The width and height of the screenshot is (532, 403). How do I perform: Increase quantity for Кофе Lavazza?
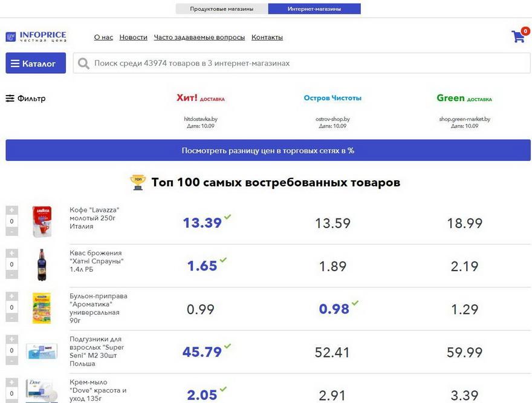(x=11, y=210)
